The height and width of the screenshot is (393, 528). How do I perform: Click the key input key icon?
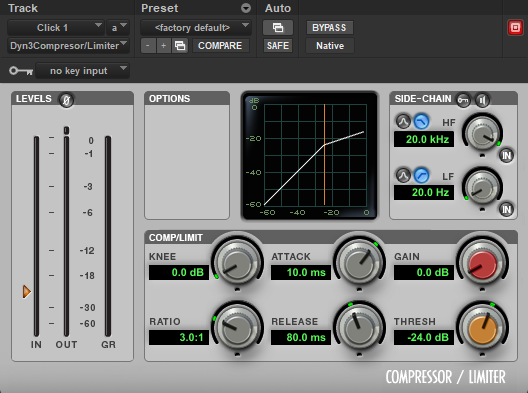click(x=21, y=71)
